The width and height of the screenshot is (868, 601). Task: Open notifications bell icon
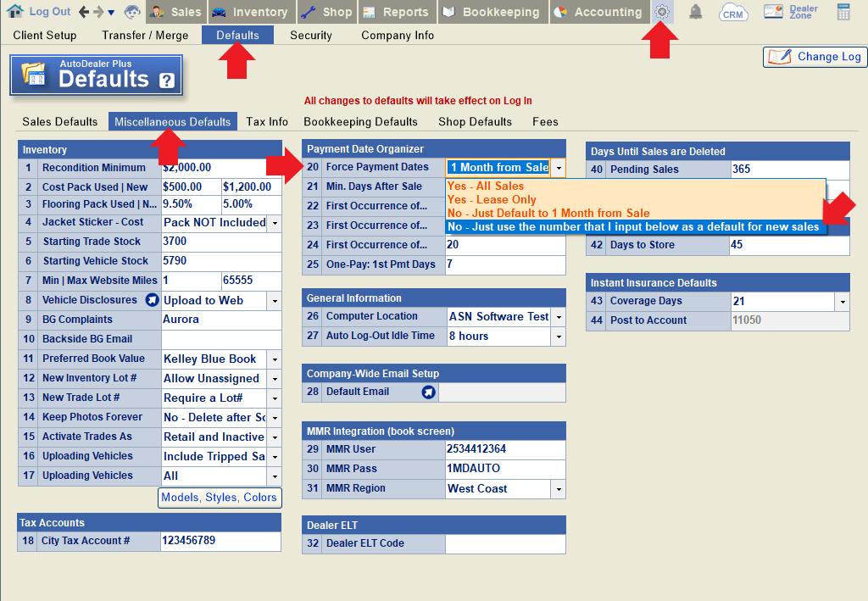tap(695, 12)
